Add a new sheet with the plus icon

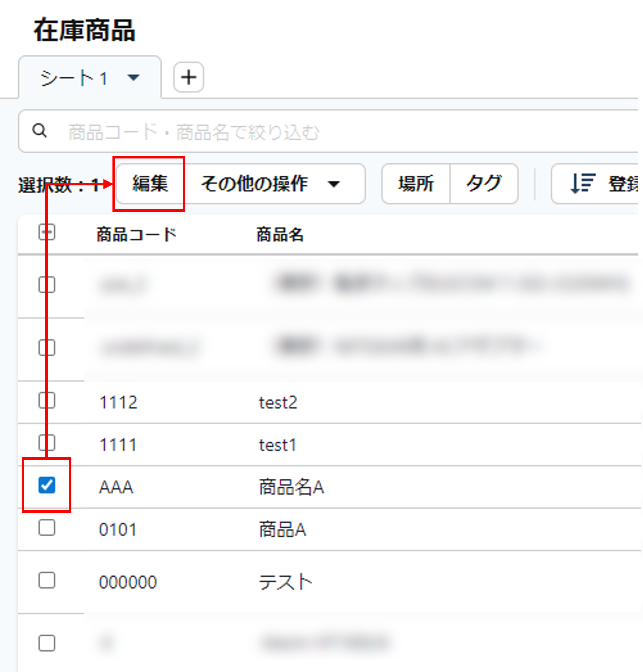188,77
